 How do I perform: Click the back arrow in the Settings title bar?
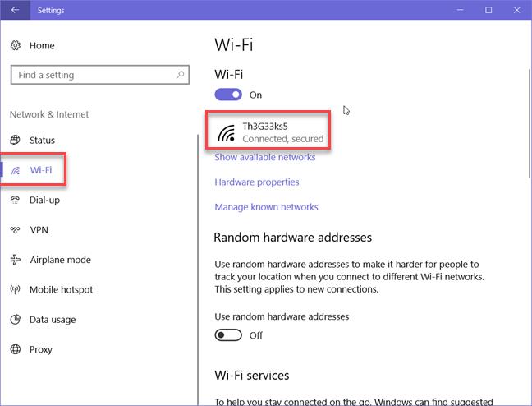point(15,10)
